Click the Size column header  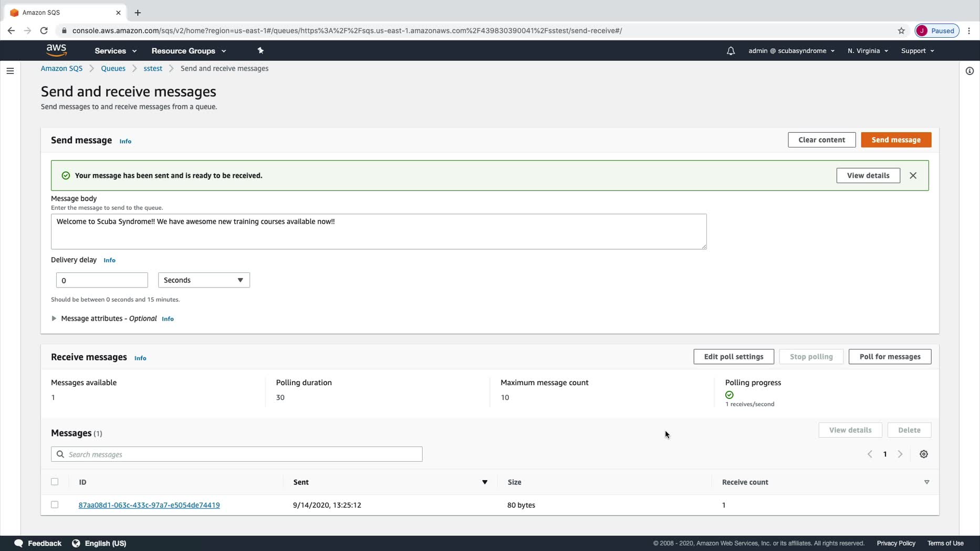[515, 482]
